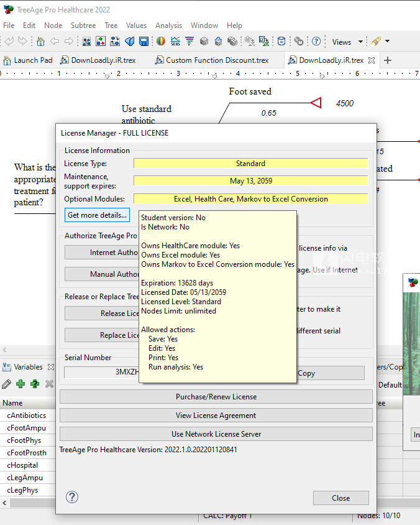This screenshot has height=525, width=420.
Task: Switch to the Launch Pad tab
Action: (28, 60)
